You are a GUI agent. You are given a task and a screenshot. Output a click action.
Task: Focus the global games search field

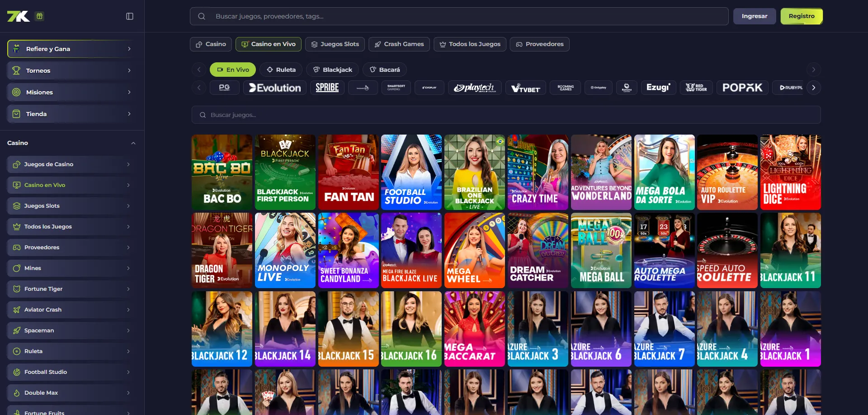[459, 16]
